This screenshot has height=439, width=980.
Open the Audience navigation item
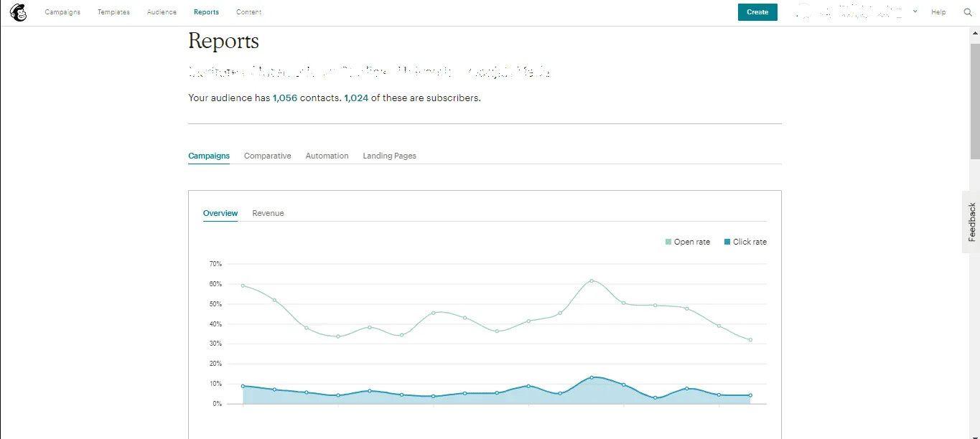162,12
